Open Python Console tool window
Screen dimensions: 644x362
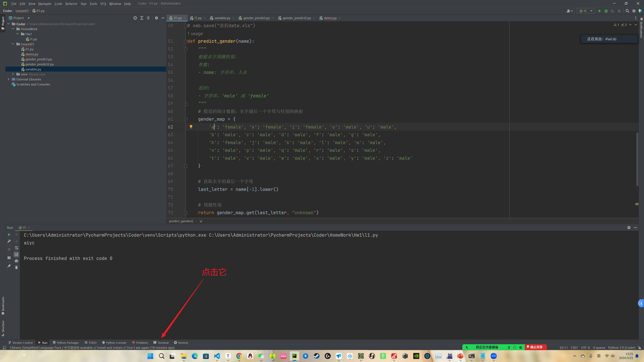[x=114, y=343]
